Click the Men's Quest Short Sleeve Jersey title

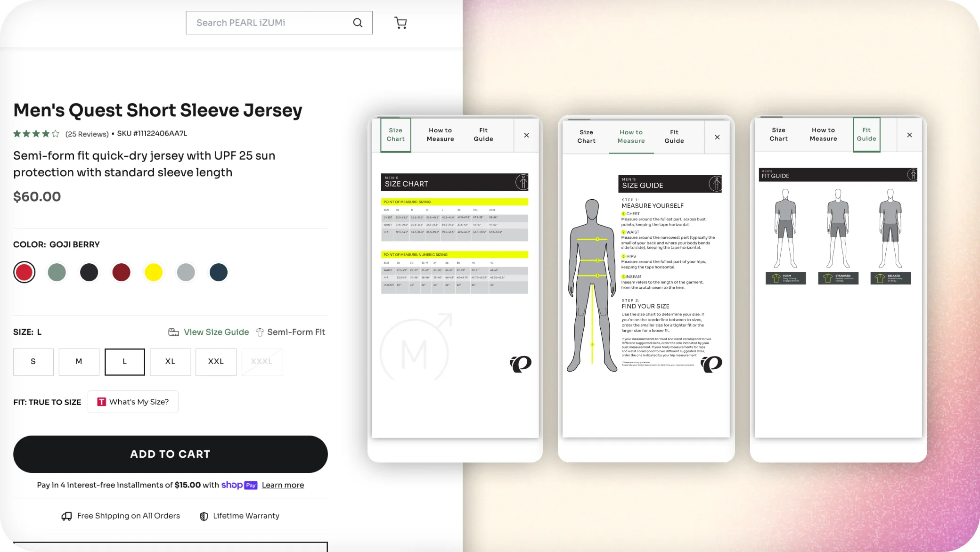pos(158,111)
